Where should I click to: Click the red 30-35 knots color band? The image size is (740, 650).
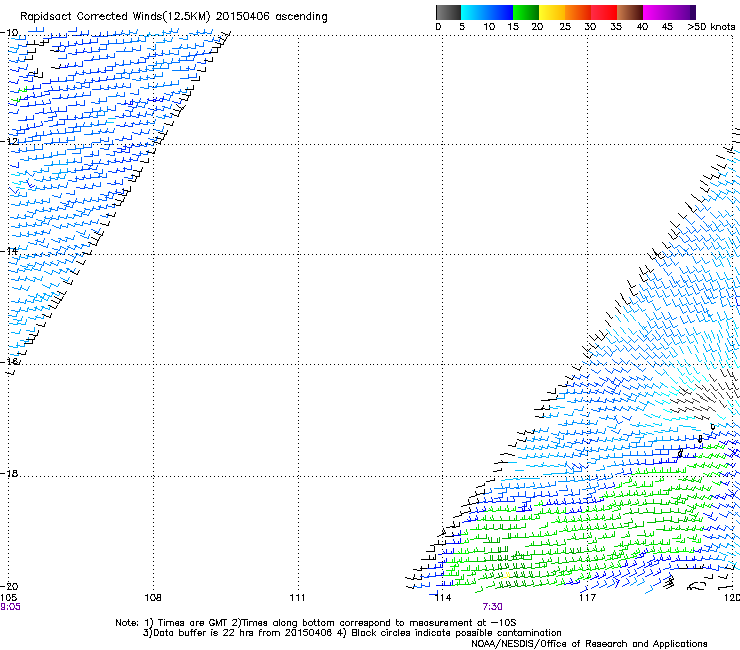(604, 12)
